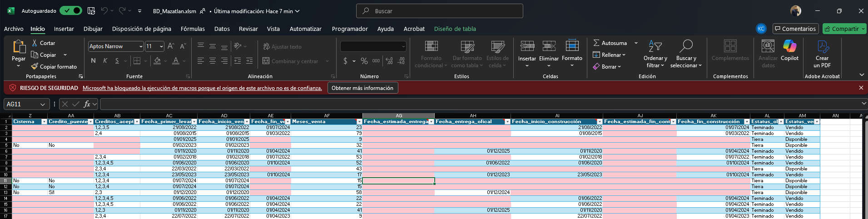Toggle the Autoguardado switch off
The width and height of the screenshot is (868, 219).
pos(71,11)
